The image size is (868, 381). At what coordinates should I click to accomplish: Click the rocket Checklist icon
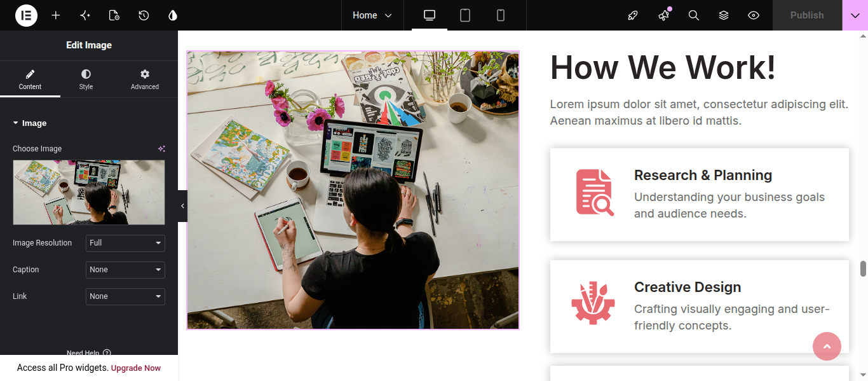[x=633, y=15]
